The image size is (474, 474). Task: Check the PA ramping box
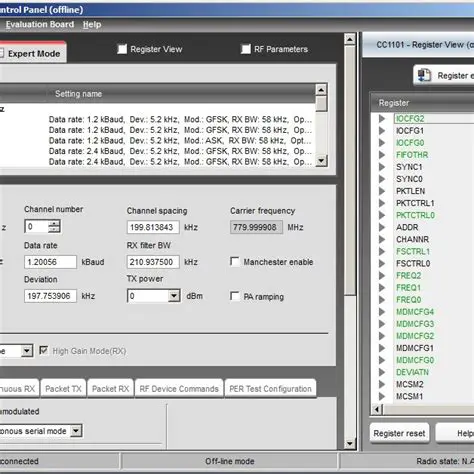tap(235, 296)
